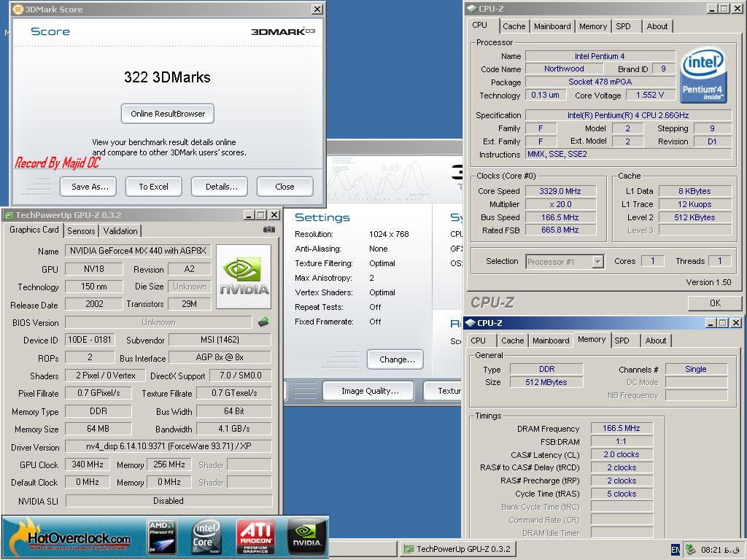Click the FSB:DRAM ratio value 1:1
Image resolution: width=747 pixels, height=560 pixels.
point(622,441)
